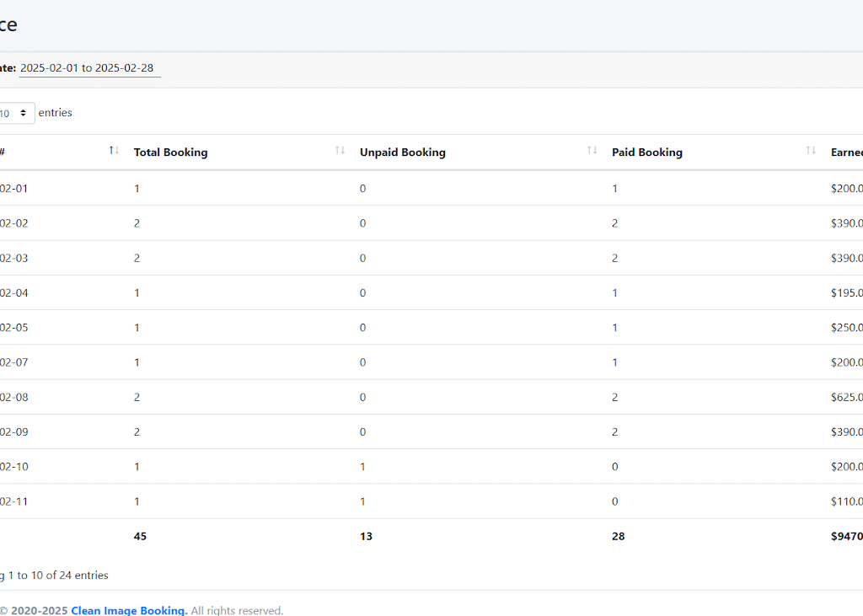This screenshot has height=616, width=863.
Task: Click the total bookings sum 45
Action: [x=140, y=536]
